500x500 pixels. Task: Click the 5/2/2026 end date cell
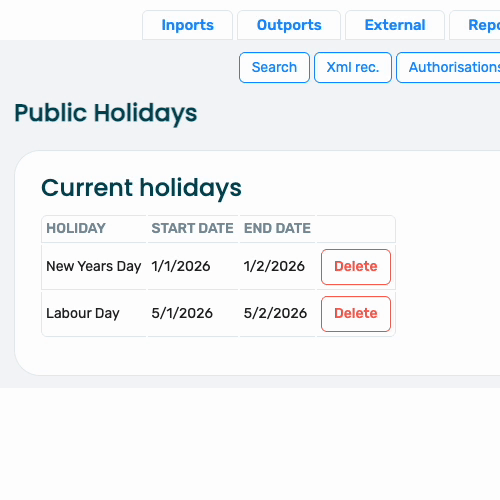[277, 314]
